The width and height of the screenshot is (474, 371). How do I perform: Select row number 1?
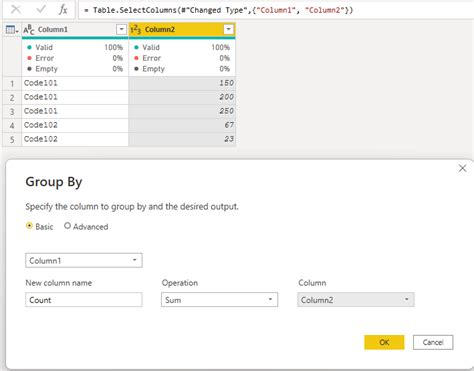pos(12,83)
